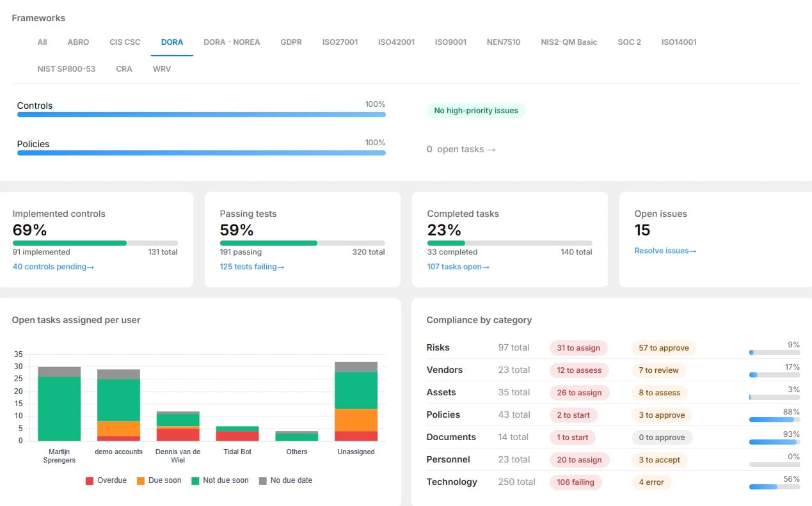This screenshot has height=506, width=812.
Task: Select the ISO27001 framework tab
Action: 340,42
